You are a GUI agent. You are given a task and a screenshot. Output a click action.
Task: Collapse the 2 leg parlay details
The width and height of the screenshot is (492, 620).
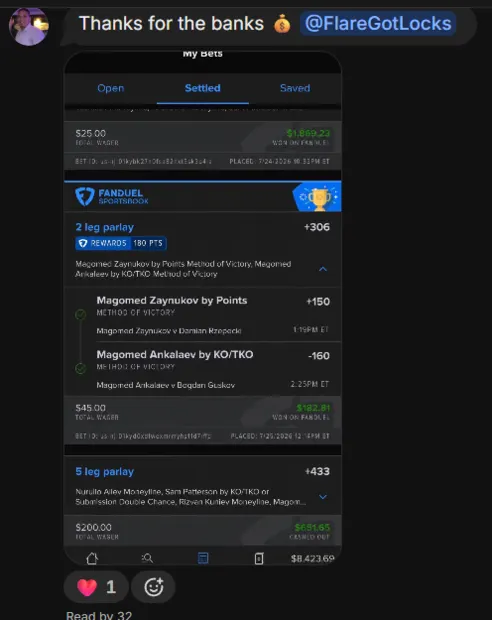pyautogui.click(x=323, y=269)
